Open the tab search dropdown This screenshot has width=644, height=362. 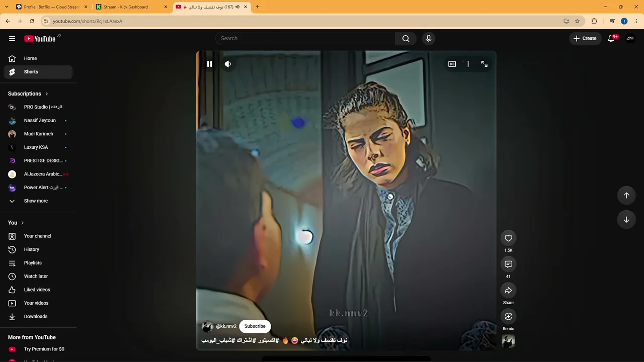tap(7, 7)
